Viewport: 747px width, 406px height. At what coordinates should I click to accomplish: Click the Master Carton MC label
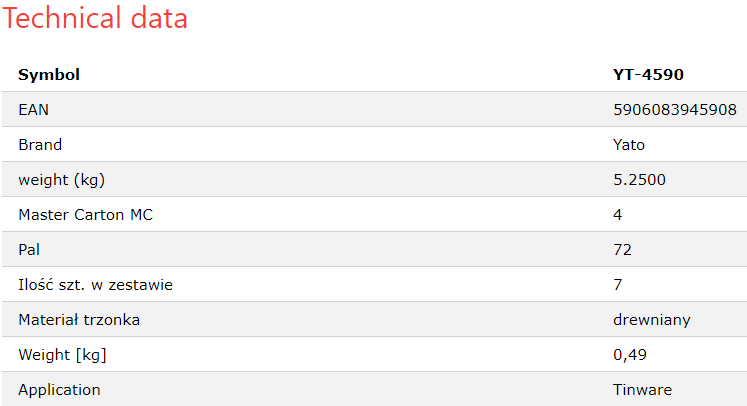[x=85, y=215]
